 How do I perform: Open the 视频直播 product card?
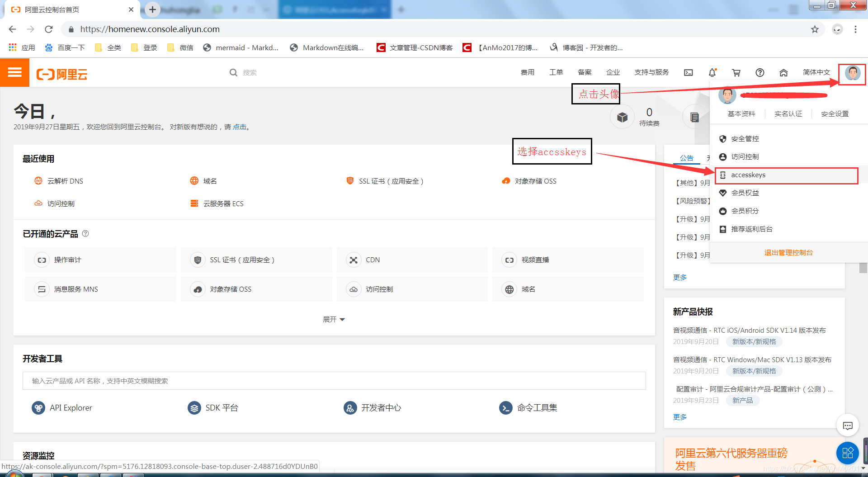[x=568, y=260]
